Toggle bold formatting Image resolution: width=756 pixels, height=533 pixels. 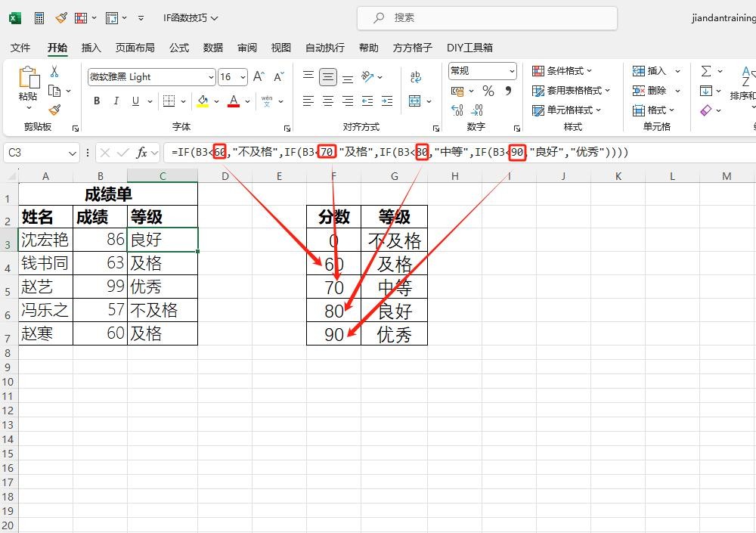tap(97, 101)
